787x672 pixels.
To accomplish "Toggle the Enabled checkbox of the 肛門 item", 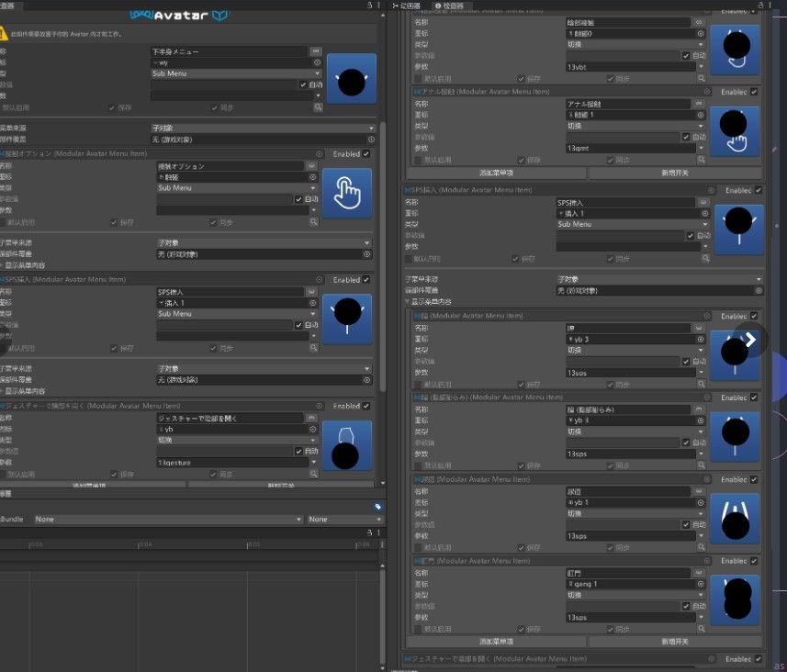I will [x=753, y=561].
